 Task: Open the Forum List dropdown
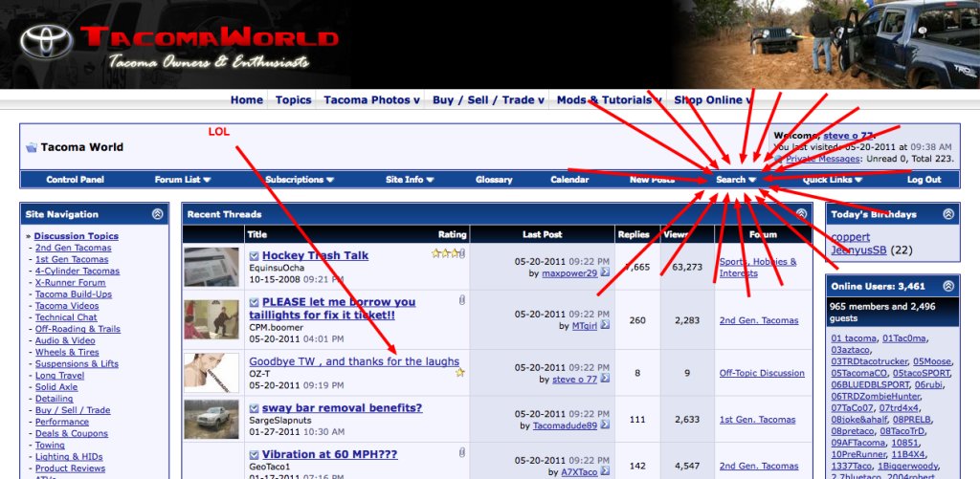(183, 180)
